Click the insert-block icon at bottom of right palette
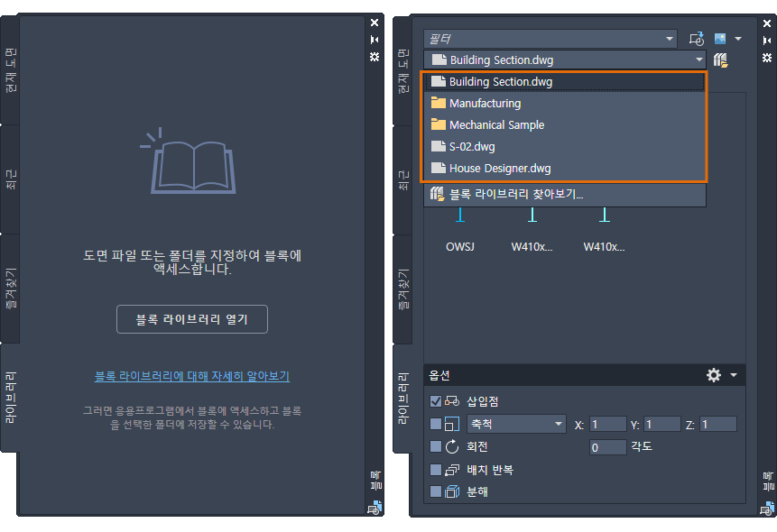Screen dimensions: 777x532 tap(767, 509)
